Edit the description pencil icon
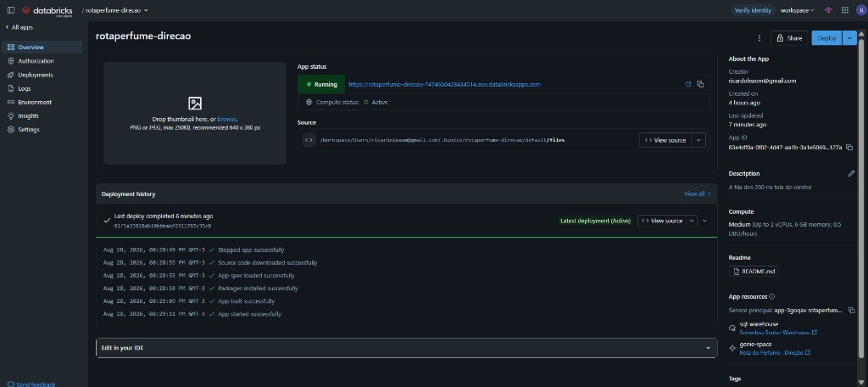Viewport: 868px width, 387px height. point(851,173)
